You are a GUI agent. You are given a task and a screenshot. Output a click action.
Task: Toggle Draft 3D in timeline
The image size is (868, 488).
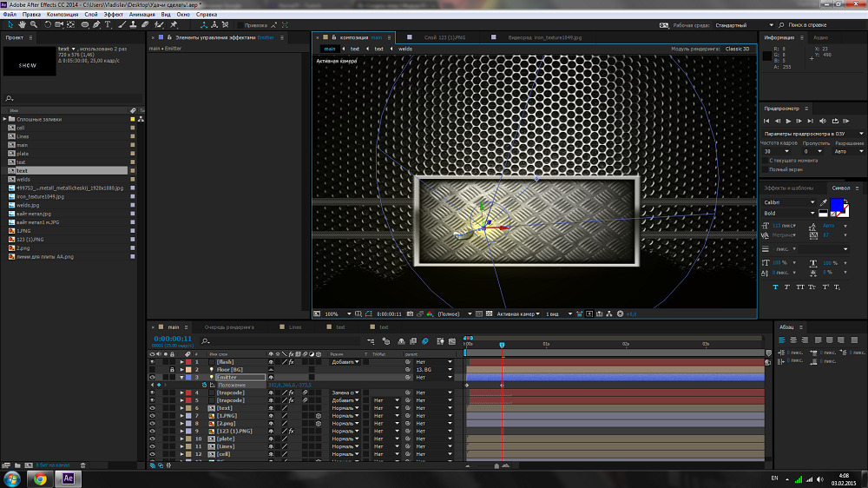386,341
